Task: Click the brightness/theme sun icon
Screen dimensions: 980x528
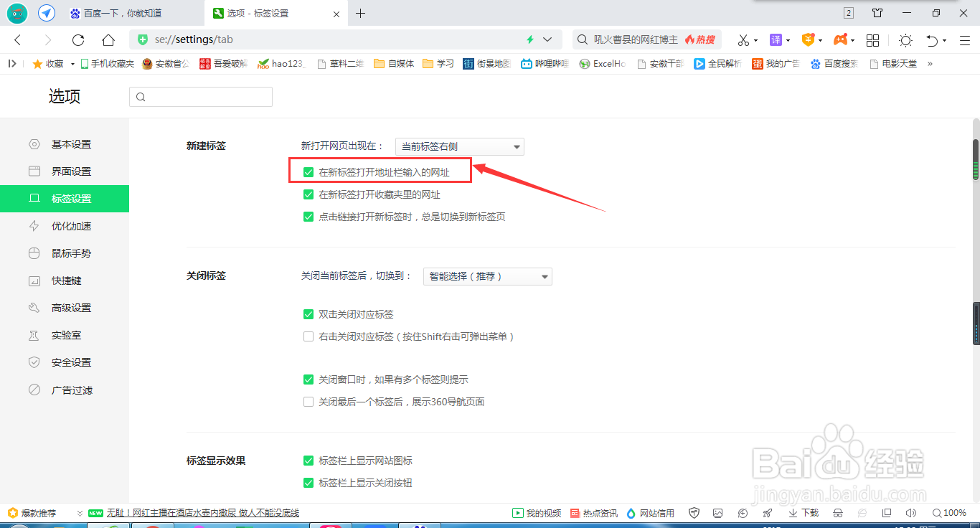Action: click(x=905, y=41)
